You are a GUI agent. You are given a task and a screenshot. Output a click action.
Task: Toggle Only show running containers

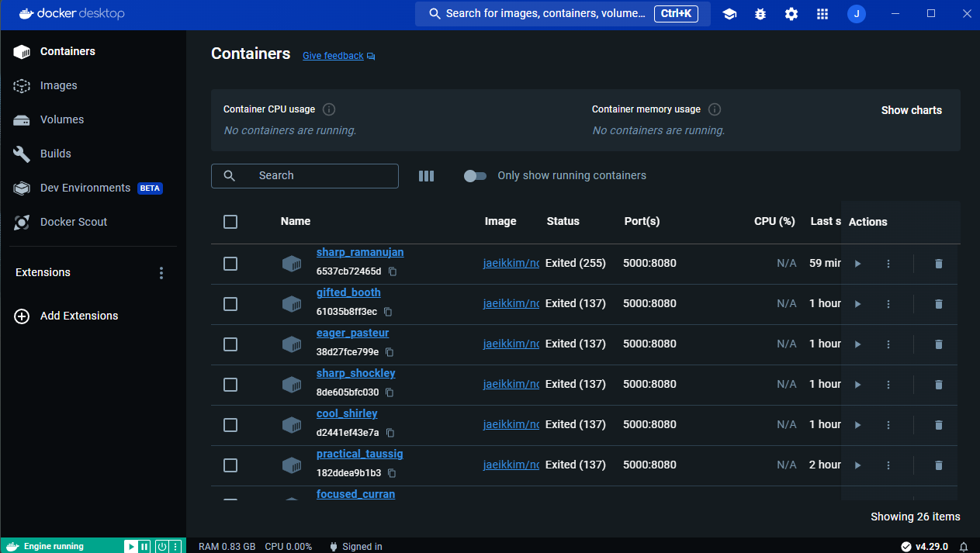(x=475, y=176)
